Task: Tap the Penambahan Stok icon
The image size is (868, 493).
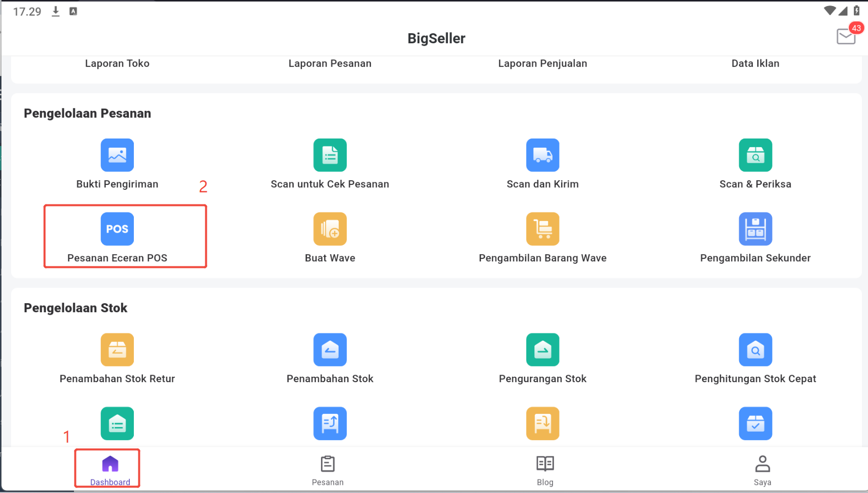Action: [330, 350]
